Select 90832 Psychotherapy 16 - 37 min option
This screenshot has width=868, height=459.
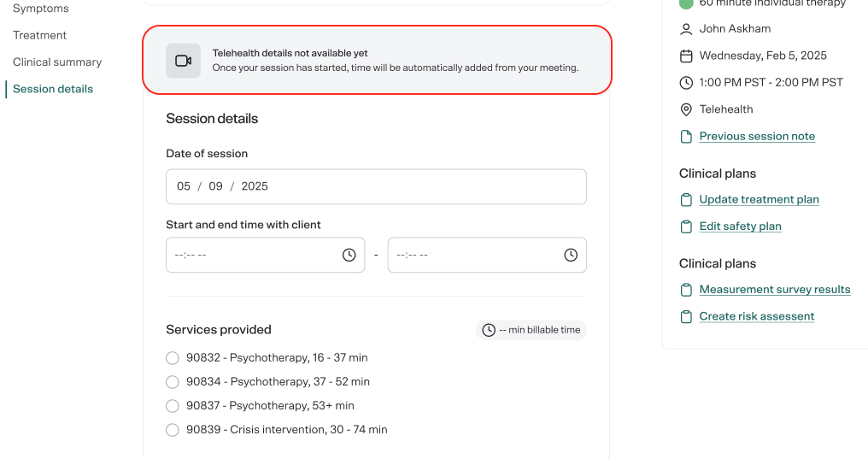click(173, 358)
